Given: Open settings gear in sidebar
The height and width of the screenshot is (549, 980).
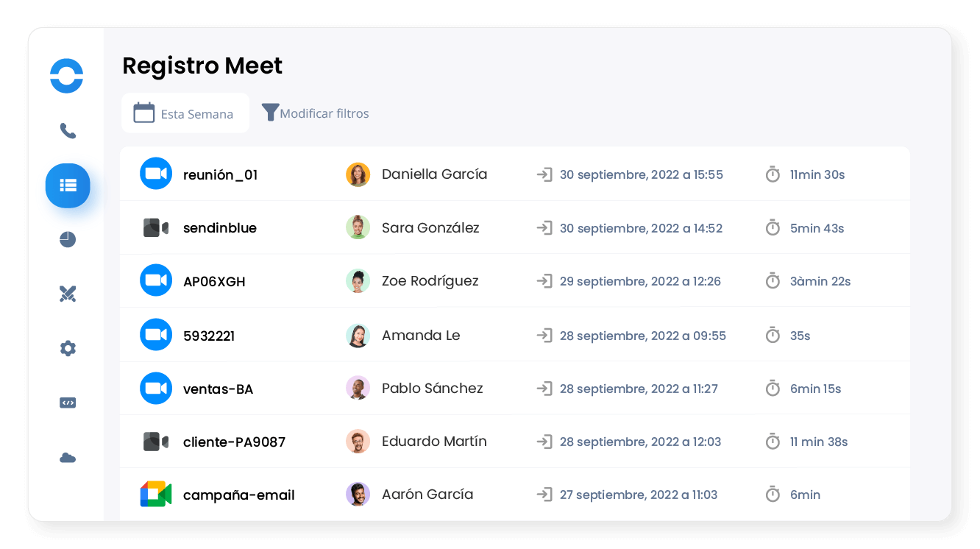Looking at the screenshot, I should tap(68, 348).
